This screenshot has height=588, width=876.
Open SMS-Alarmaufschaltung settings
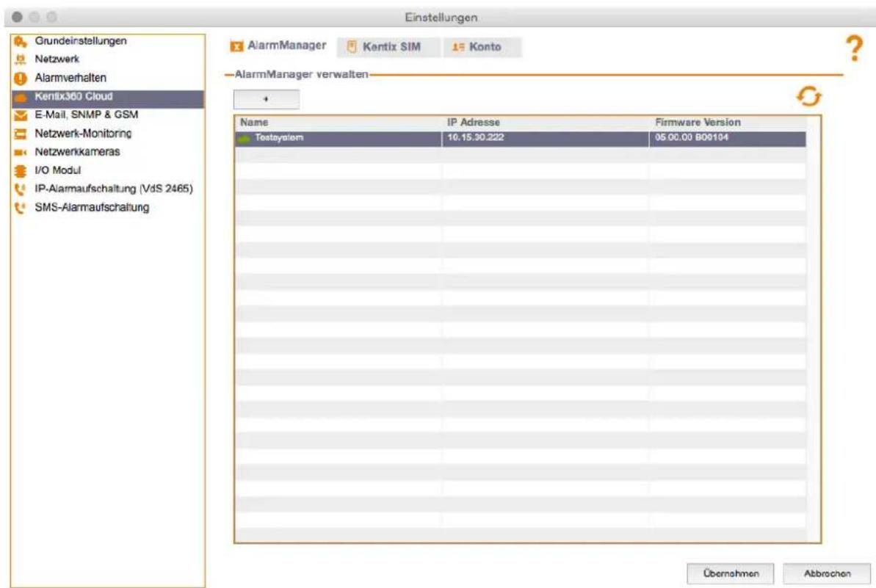(x=92, y=207)
